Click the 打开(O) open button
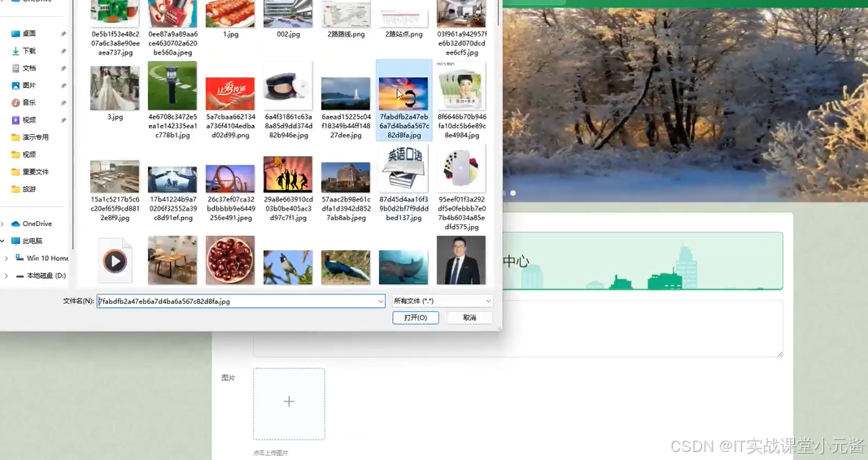 415,318
